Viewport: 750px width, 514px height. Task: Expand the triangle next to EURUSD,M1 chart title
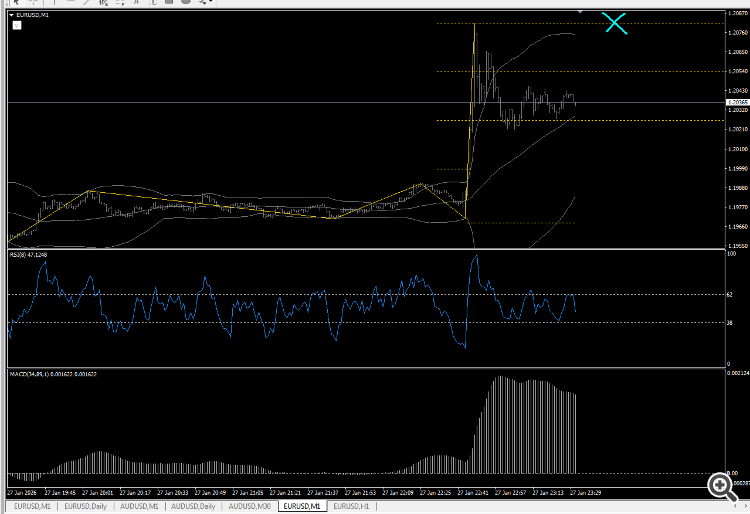pos(11,15)
